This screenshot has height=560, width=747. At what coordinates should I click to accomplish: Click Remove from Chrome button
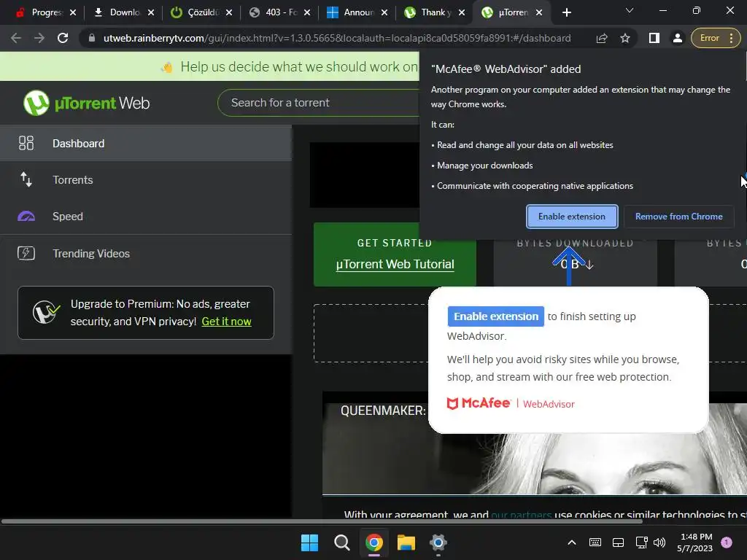[x=679, y=217]
